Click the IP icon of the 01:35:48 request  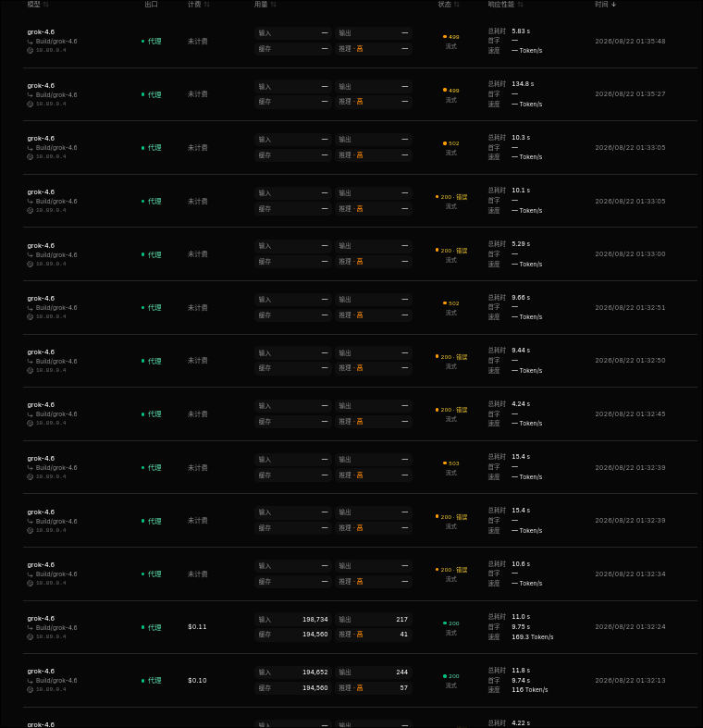(31, 50)
